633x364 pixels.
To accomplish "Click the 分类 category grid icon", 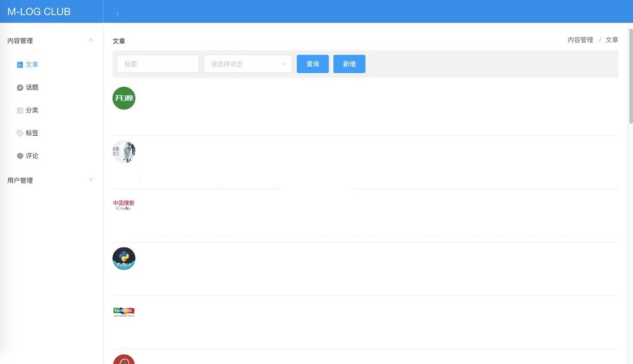I will coord(20,110).
